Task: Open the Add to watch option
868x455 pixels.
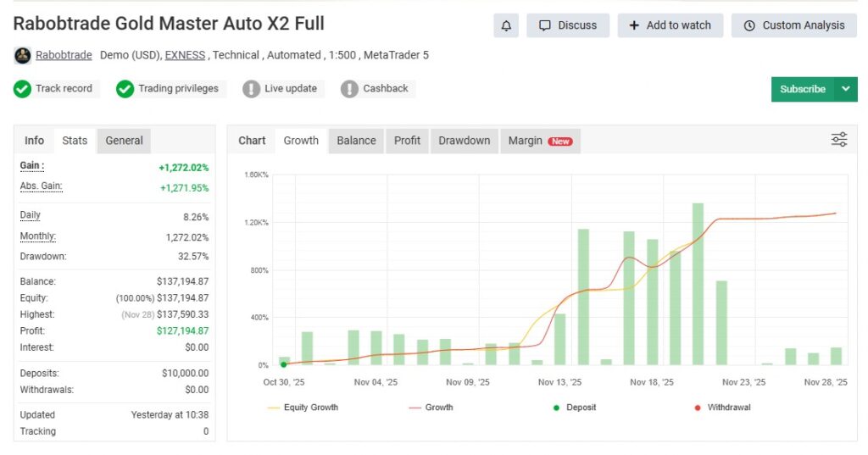Action: [670, 25]
